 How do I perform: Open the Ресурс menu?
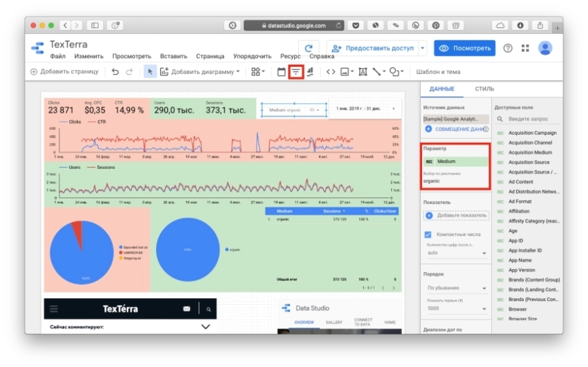tap(290, 56)
